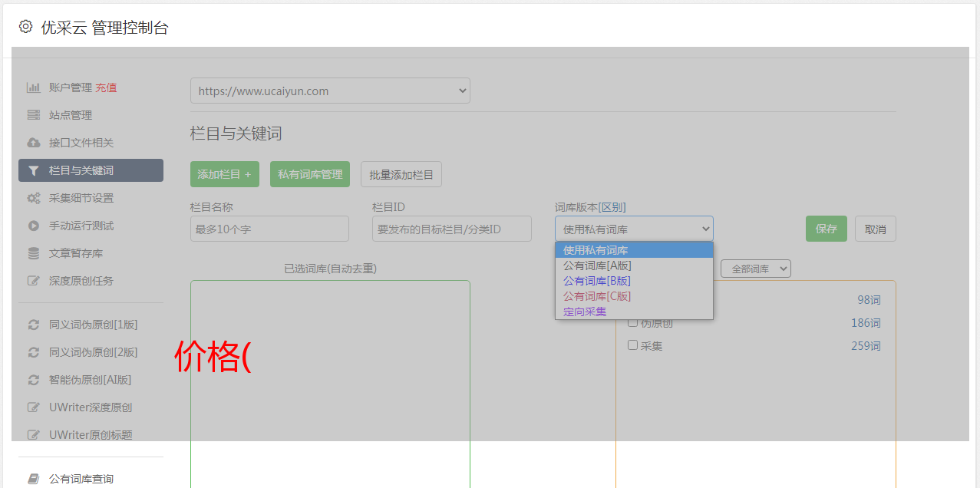Click the gears icon for 采集细节设置

pyautogui.click(x=34, y=198)
